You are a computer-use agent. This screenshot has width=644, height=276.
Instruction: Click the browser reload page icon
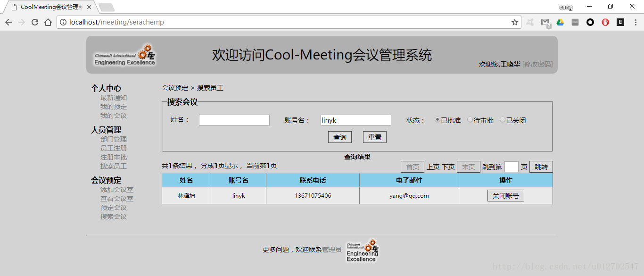[35, 22]
